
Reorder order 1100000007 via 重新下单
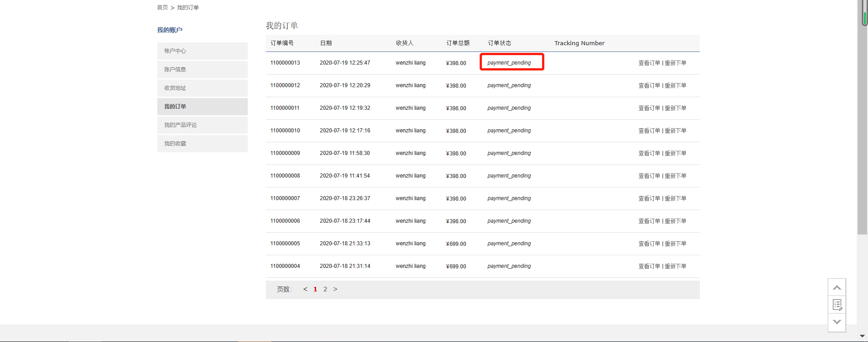(675, 199)
